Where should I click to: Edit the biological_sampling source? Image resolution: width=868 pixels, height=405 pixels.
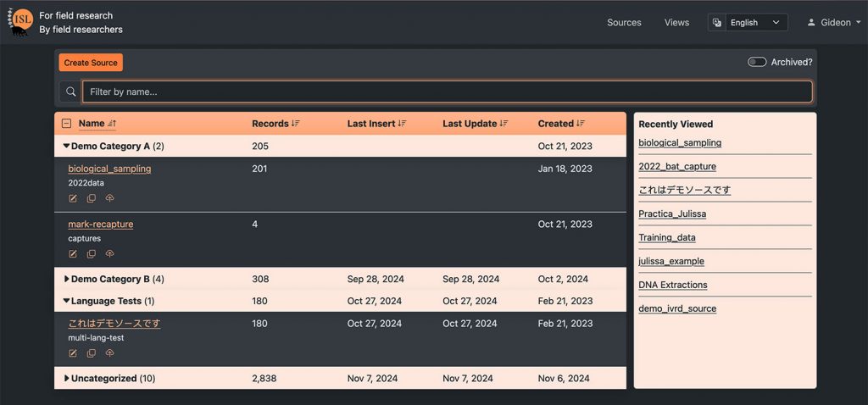73,198
